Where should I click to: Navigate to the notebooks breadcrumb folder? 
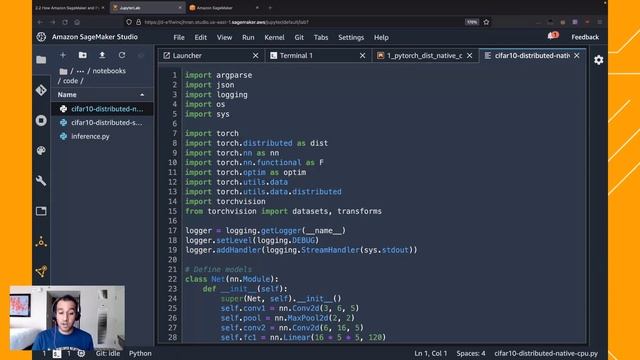pos(109,71)
